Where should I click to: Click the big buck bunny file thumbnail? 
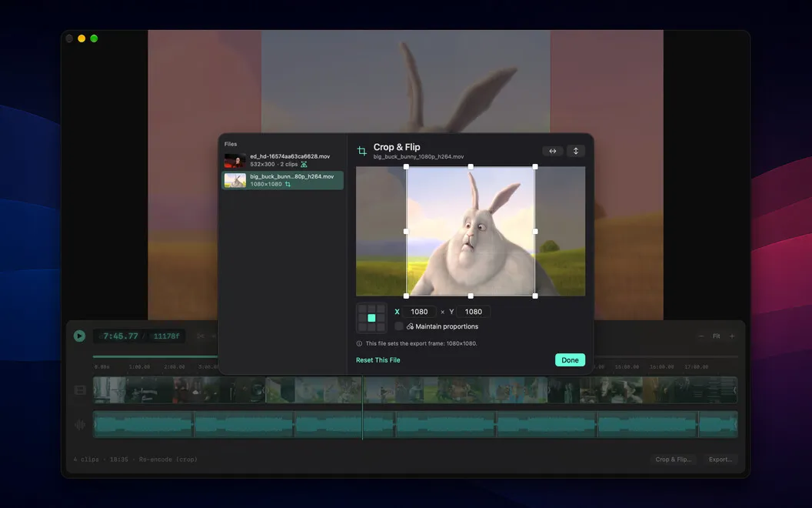[235, 180]
